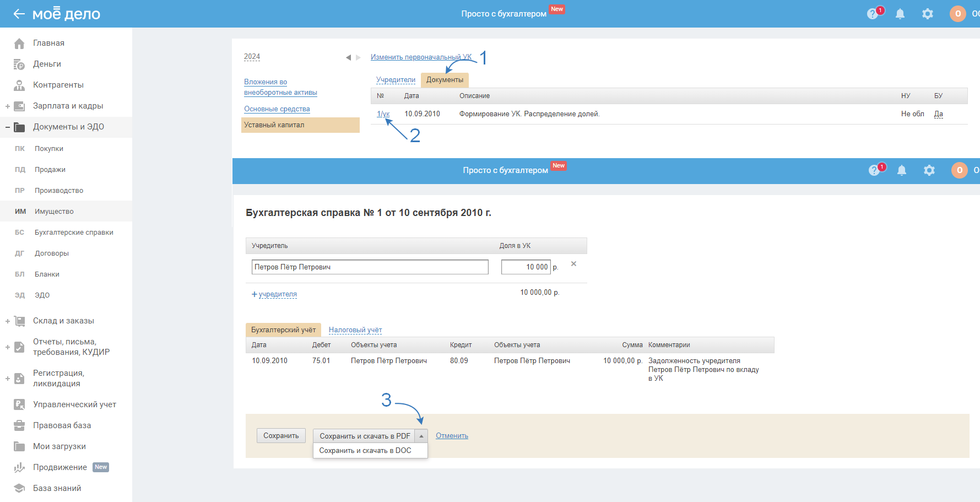Click the Доля в УК amount field
Viewport: 980px width, 502px height.
(x=526, y=267)
